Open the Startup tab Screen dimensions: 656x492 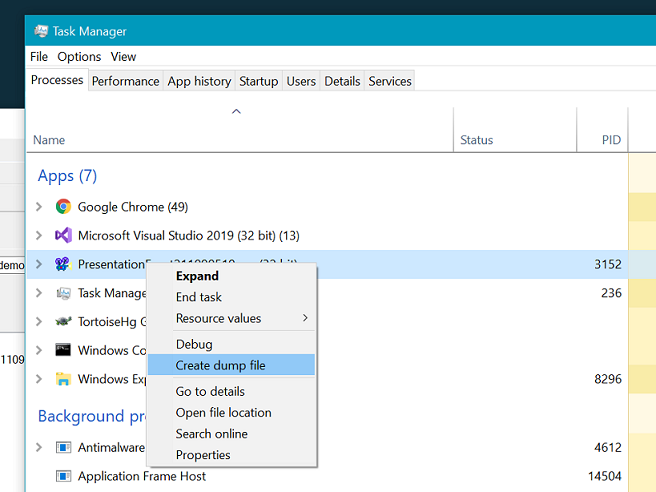point(258,81)
